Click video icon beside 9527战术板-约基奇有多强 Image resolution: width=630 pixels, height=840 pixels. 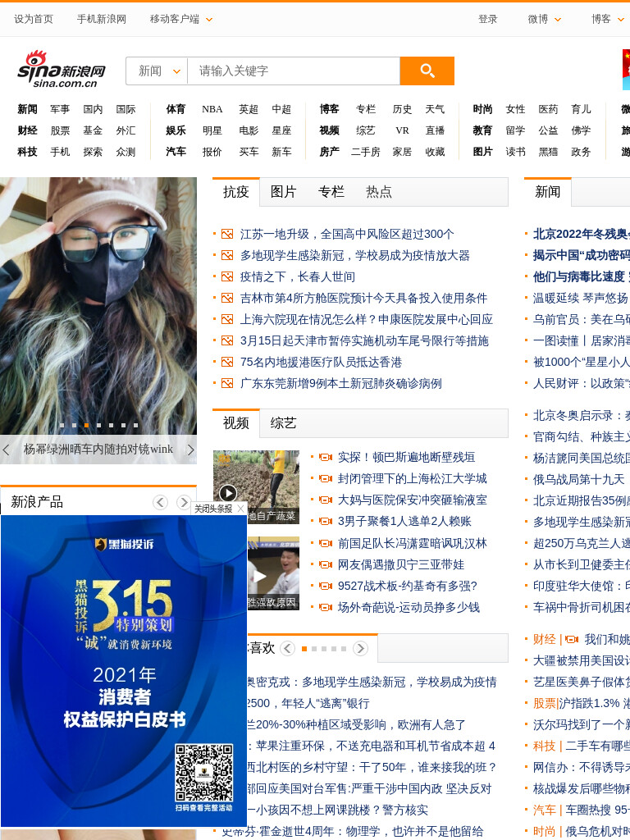click(x=325, y=586)
